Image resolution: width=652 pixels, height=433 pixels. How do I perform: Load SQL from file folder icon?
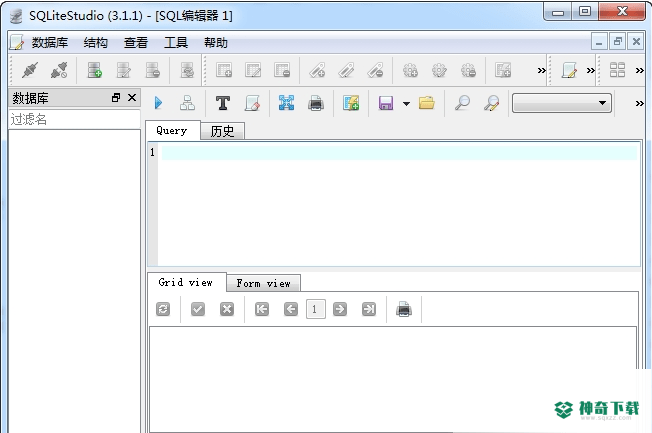(427, 103)
